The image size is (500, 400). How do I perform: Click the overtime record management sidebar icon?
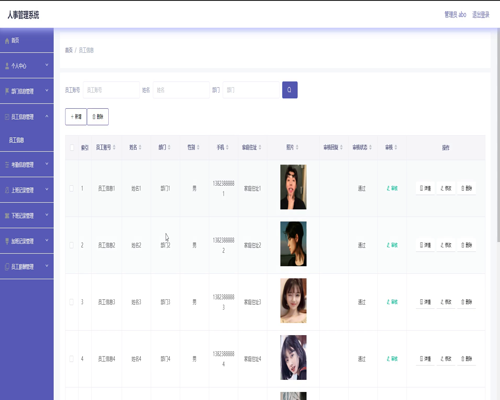[x=7, y=241]
